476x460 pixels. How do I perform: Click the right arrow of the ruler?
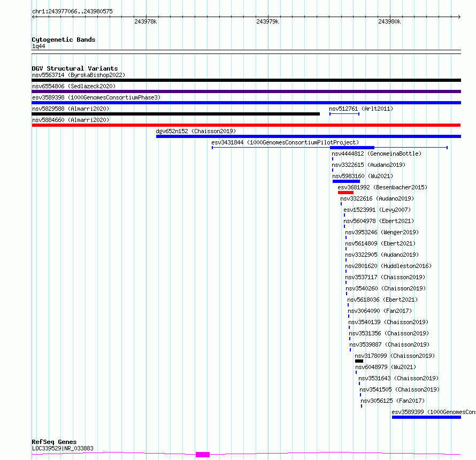click(459, 17)
